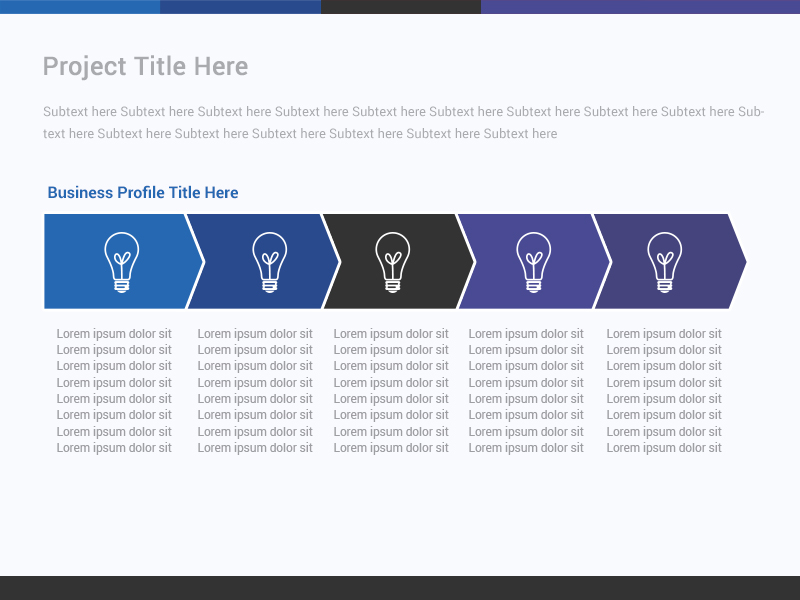The height and width of the screenshot is (600, 800).
Task: Select the dark gray segment of the top bar
Action: (x=400, y=6)
